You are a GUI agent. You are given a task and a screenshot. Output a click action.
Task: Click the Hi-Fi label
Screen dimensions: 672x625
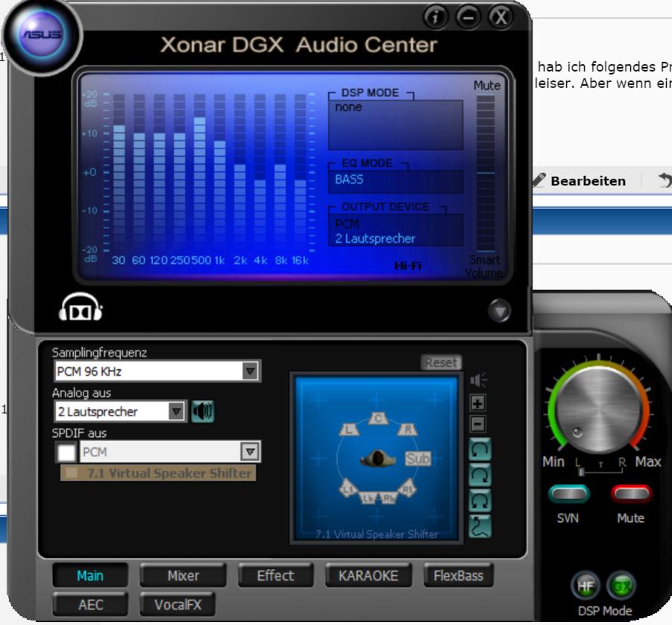click(408, 266)
